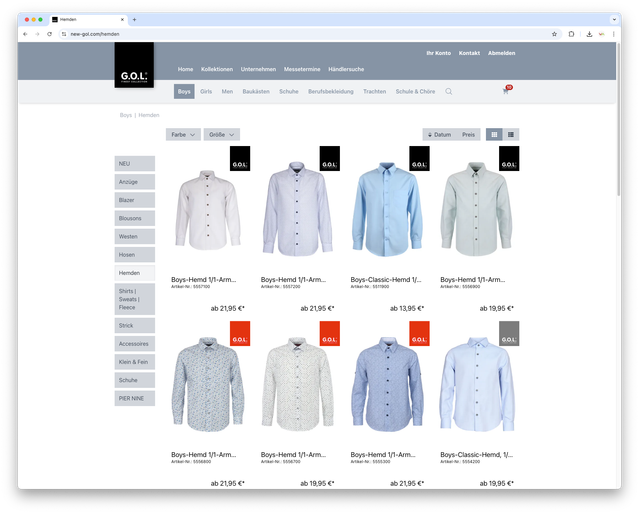Click the G.O.L. logo in header
Image resolution: width=640 pixels, height=514 pixels.
[134, 65]
